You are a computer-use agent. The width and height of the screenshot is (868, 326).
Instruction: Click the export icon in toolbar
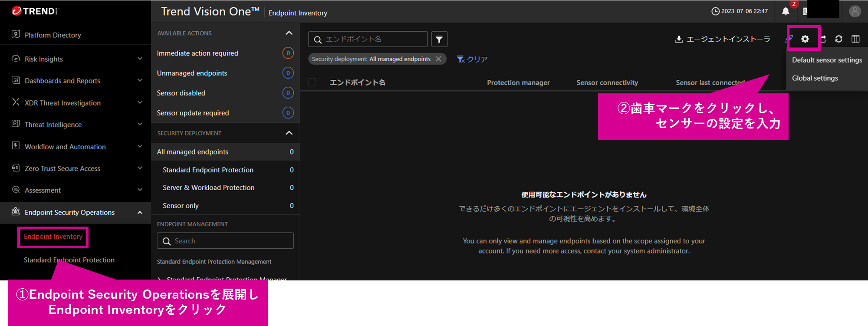tap(823, 39)
